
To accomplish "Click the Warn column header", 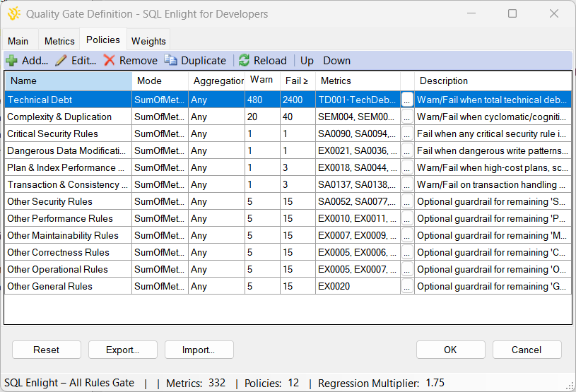I will (263, 81).
